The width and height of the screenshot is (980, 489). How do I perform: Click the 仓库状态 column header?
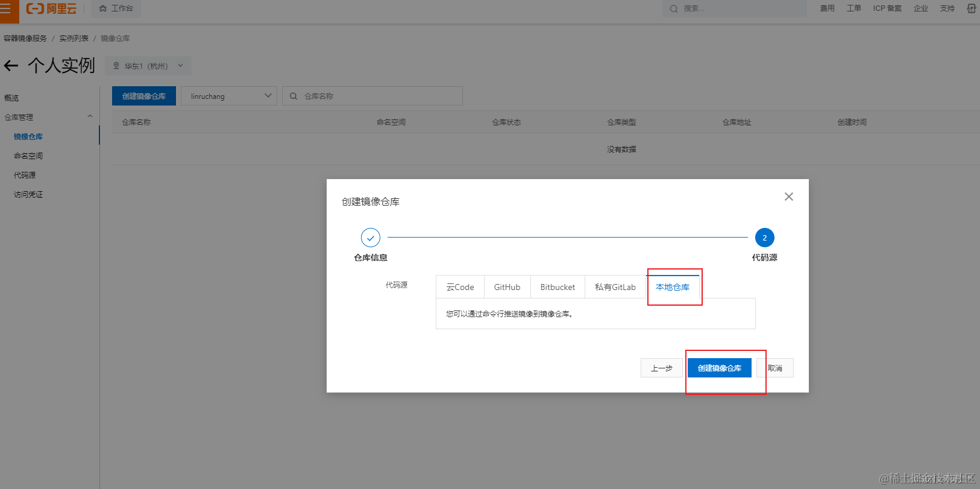pos(506,122)
